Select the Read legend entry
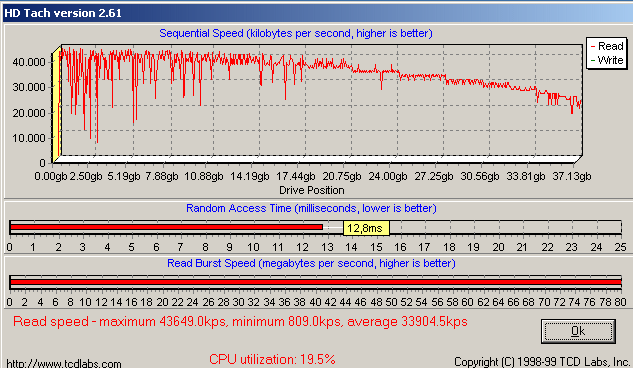 click(607, 46)
